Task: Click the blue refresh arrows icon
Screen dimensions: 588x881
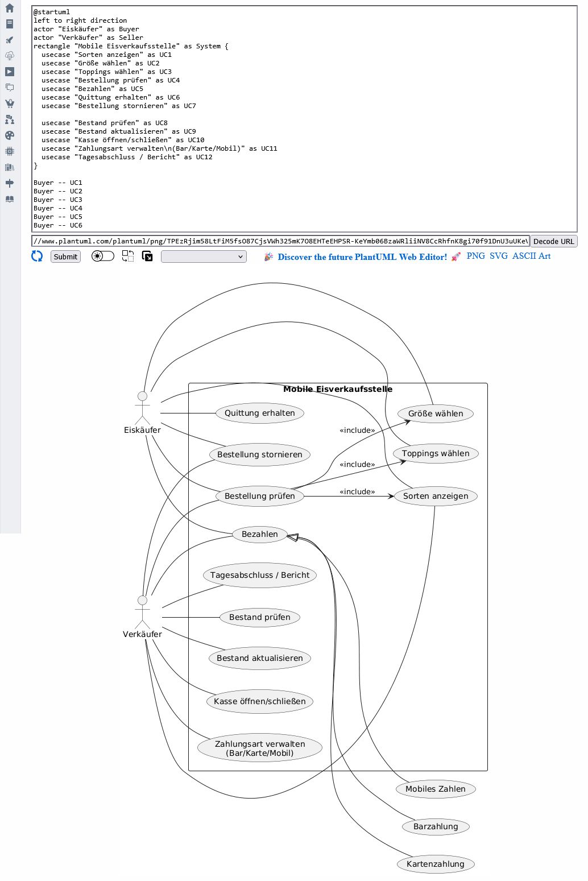Action: pos(37,257)
